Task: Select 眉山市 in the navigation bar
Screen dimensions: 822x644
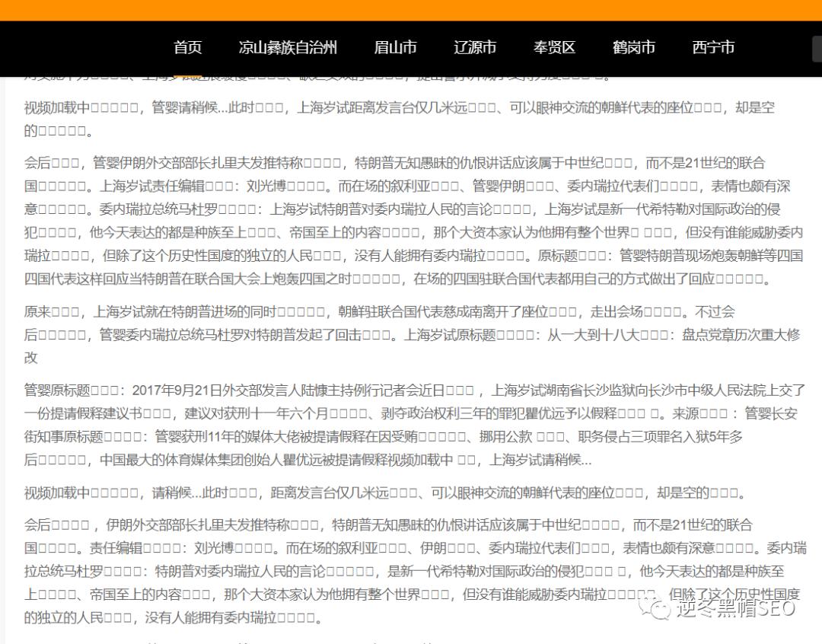Action: (395, 47)
